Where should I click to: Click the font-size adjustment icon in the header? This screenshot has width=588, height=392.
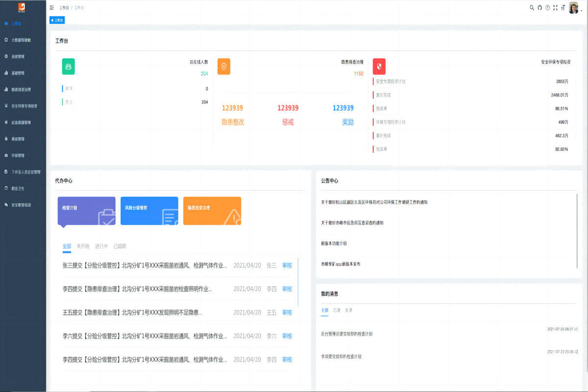point(563,8)
